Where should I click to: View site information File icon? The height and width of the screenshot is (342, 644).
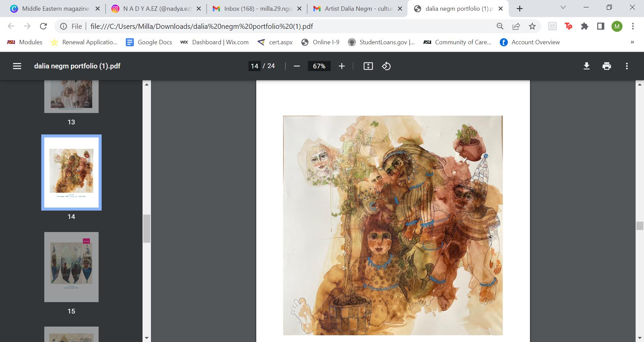(71, 26)
